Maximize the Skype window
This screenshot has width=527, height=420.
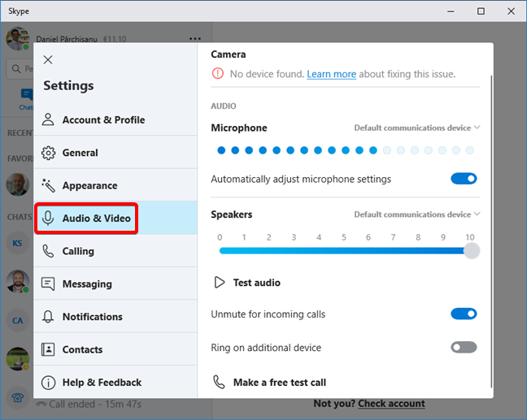481,11
